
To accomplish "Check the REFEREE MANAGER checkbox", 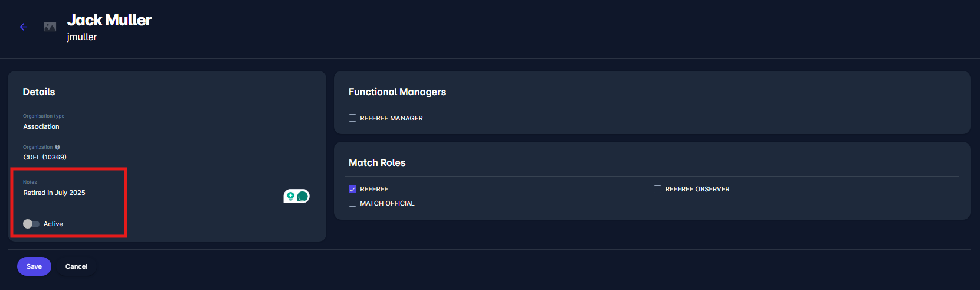I will pyautogui.click(x=352, y=118).
